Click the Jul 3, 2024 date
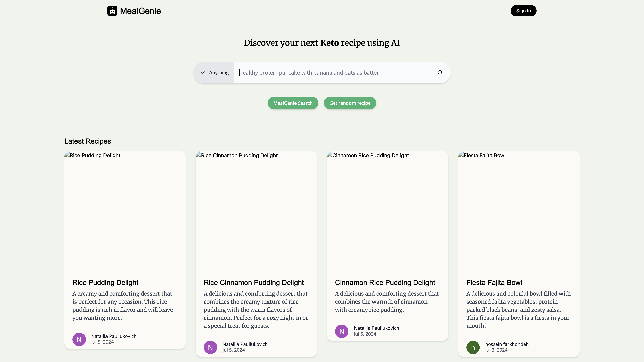Image resolution: width=644 pixels, height=362 pixels. (x=496, y=350)
